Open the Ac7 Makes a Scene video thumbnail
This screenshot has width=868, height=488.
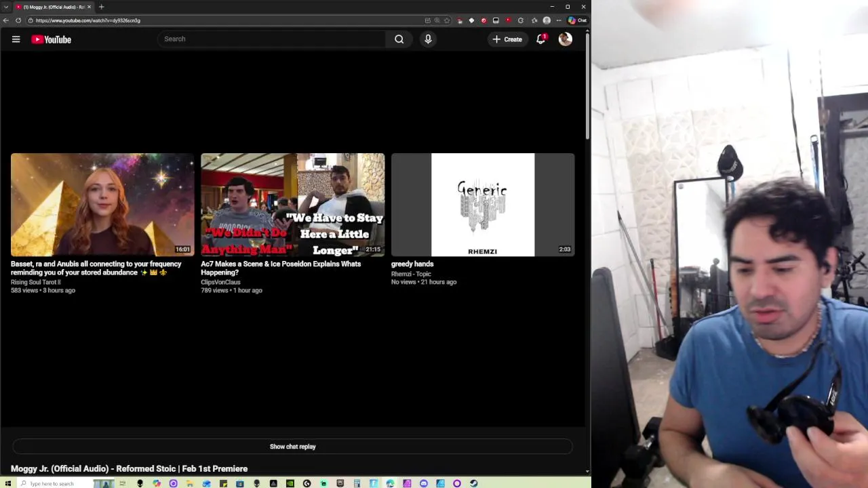[x=292, y=205]
